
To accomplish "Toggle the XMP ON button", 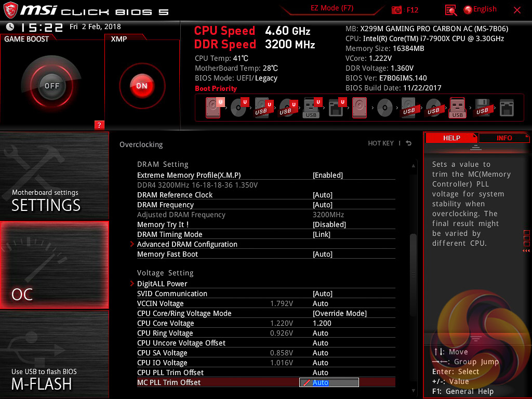I will coord(142,86).
